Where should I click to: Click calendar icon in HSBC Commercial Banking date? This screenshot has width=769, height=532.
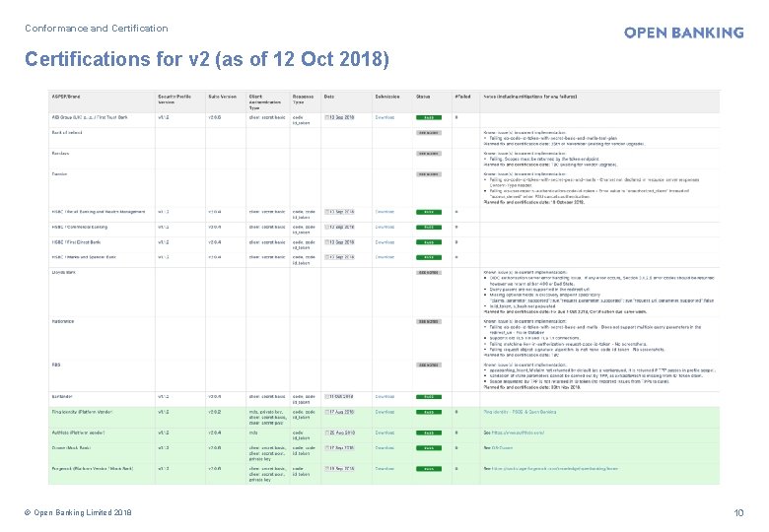coord(326,228)
